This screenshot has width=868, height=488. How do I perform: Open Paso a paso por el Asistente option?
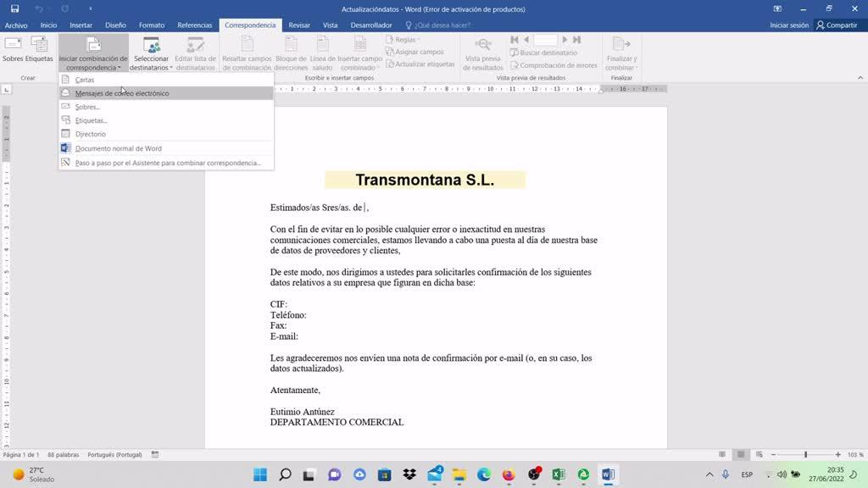click(x=166, y=163)
